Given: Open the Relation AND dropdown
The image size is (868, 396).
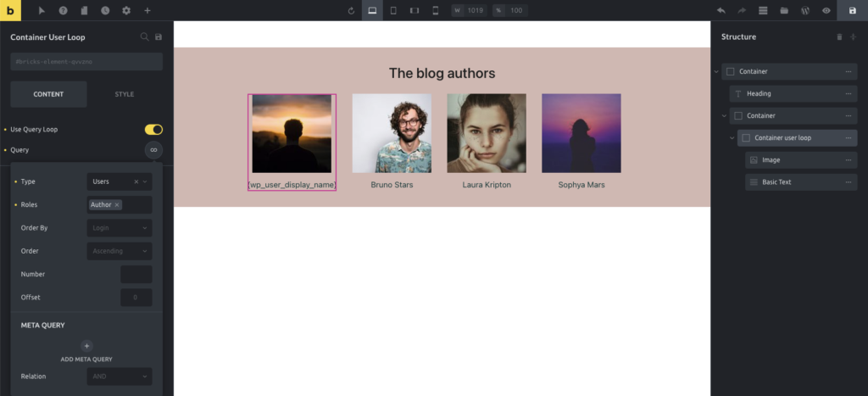Looking at the screenshot, I should 120,376.
